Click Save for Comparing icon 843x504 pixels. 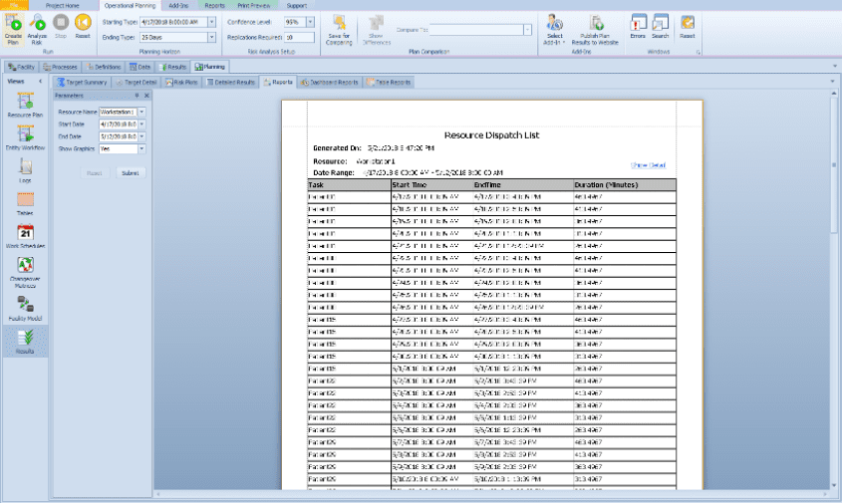pyautogui.click(x=339, y=30)
